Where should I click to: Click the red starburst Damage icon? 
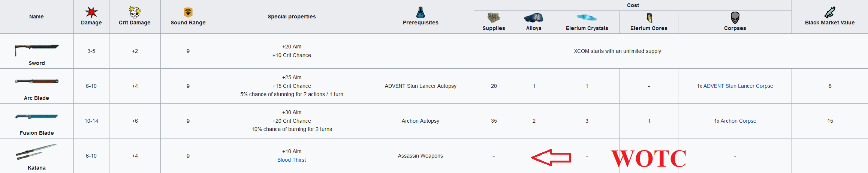pos(91,12)
